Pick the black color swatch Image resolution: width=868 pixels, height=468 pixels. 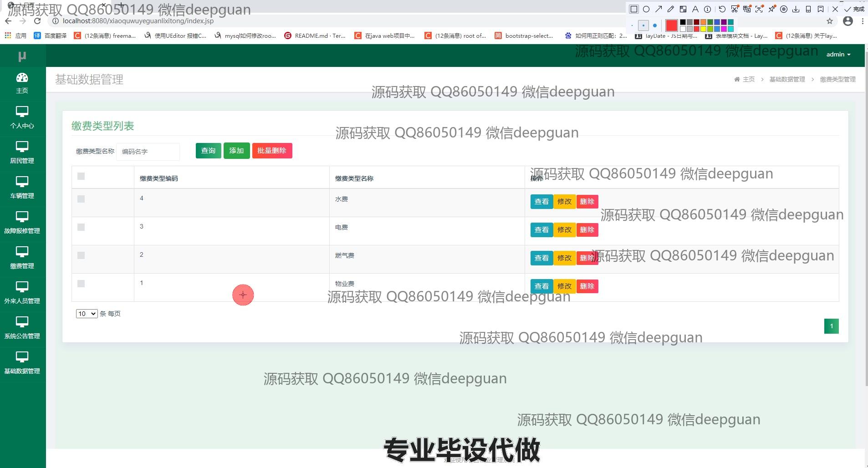(x=683, y=22)
